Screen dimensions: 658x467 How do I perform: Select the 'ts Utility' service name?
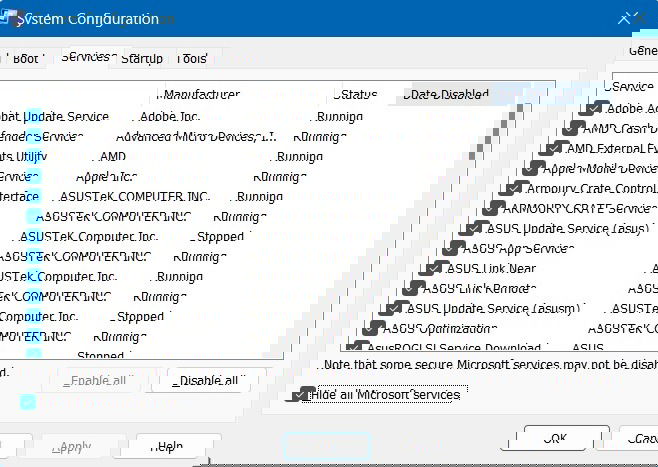(24, 157)
